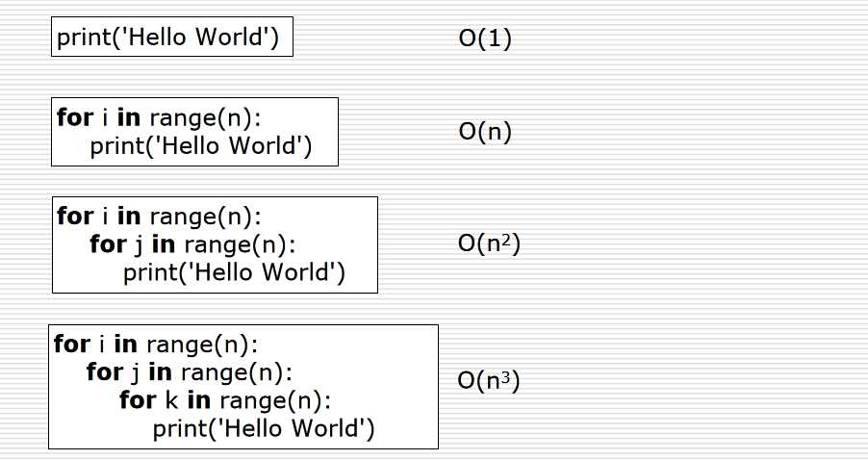Click the print line in the single-loop box

pyautogui.click(x=200, y=146)
